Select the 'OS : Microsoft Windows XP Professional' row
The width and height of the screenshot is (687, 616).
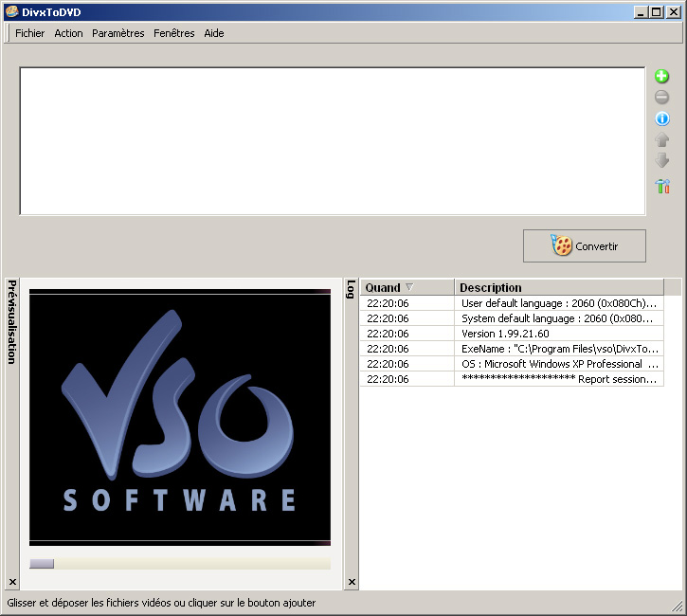coord(512,364)
